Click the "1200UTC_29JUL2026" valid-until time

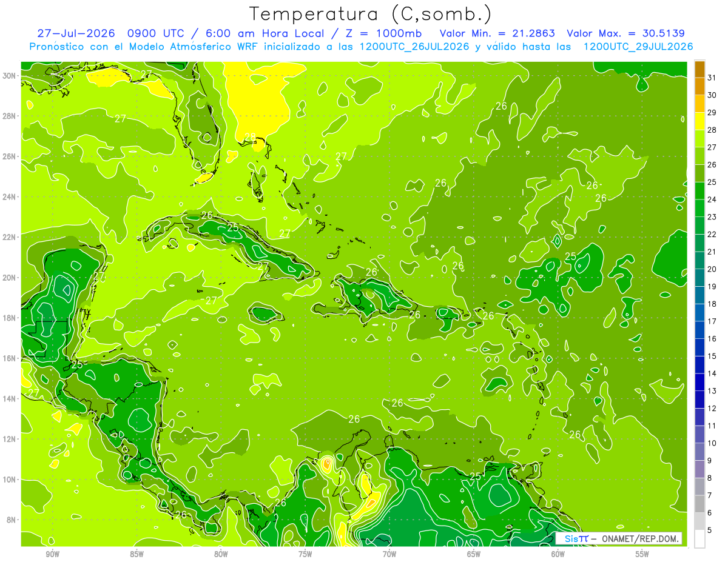(x=638, y=47)
